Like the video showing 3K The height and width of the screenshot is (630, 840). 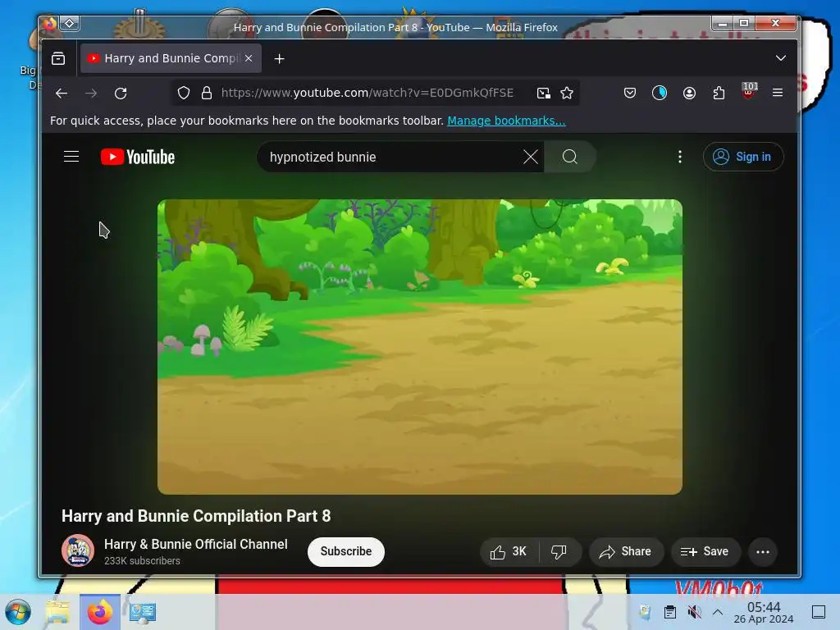pyautogui.click(x=509, y=552)
